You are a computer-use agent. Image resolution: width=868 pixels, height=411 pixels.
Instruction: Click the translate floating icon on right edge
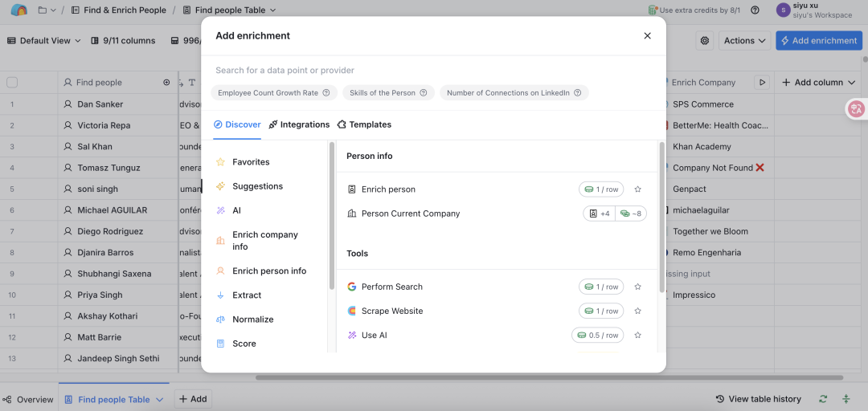pyautogui.click(x=857, y=109)
